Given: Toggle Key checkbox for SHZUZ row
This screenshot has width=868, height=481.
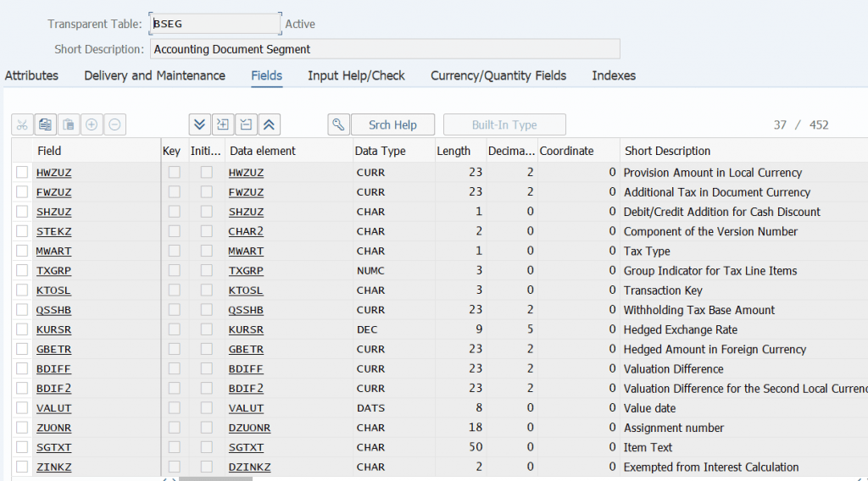Looking at the screenshot, I should pyautogui.click(x=175, y=212).
